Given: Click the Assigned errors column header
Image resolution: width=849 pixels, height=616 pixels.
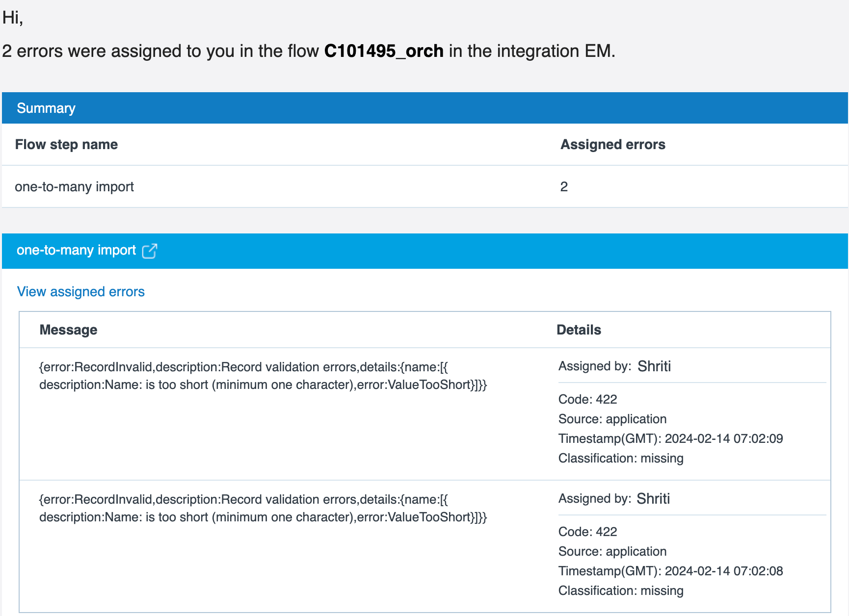Looking at the screenshot, I should pos(613,144).
